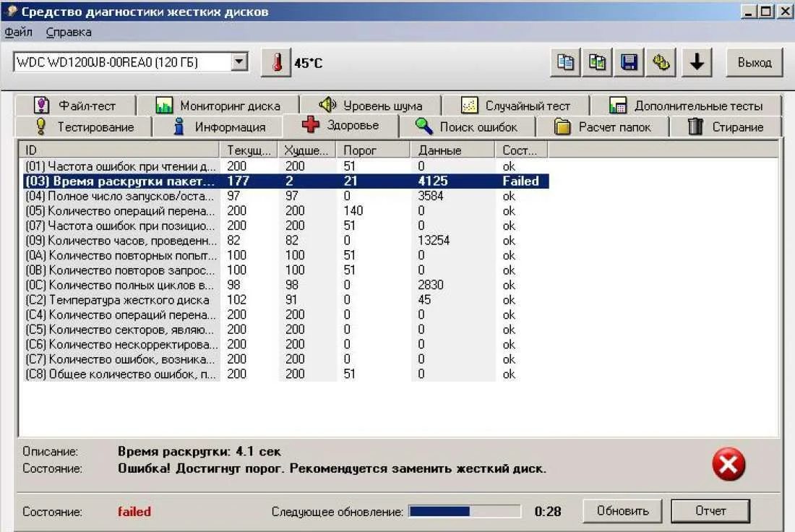Open the Справка menu
Screen dimensions: 795x532
(x=69, y=32)
